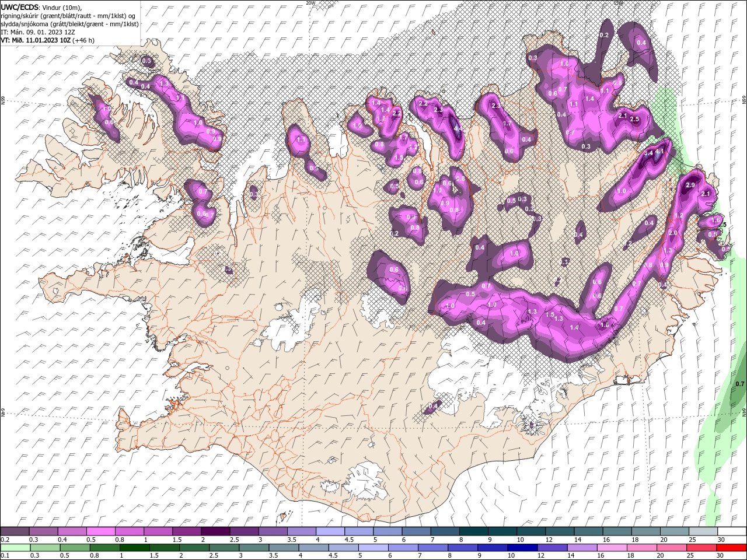
Task: Click the 0.7 value in the green rain band
Action: coord(740,384)
